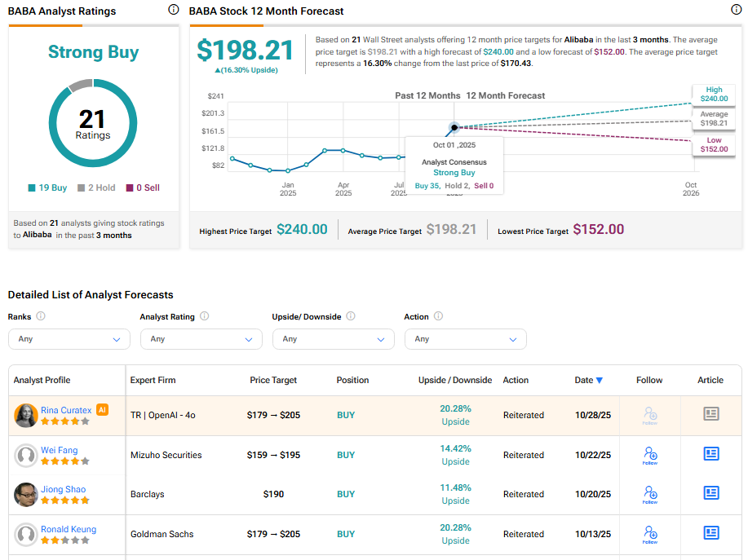Viewport: 748px width, 560px height.
Task: Open Goldman Sachs article icon
Action: [x=711, y=533]
